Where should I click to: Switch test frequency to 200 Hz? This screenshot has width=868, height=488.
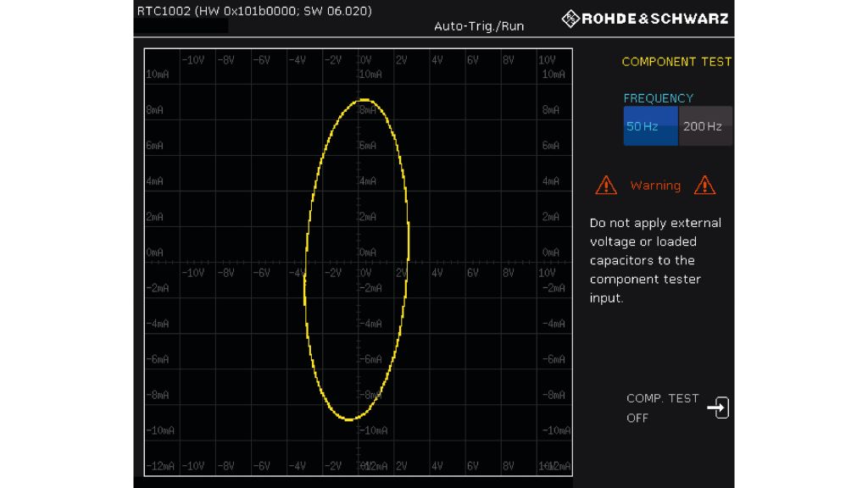click(705, 126)
